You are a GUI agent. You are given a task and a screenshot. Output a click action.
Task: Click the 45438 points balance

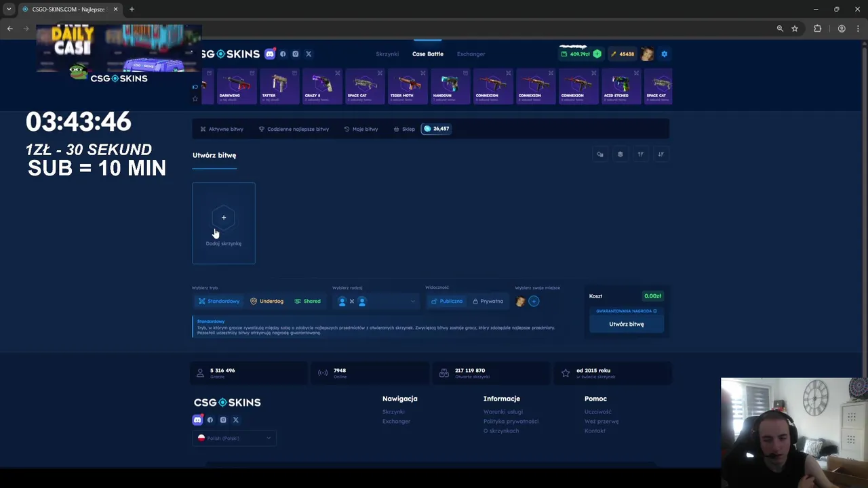pos(622,54)
